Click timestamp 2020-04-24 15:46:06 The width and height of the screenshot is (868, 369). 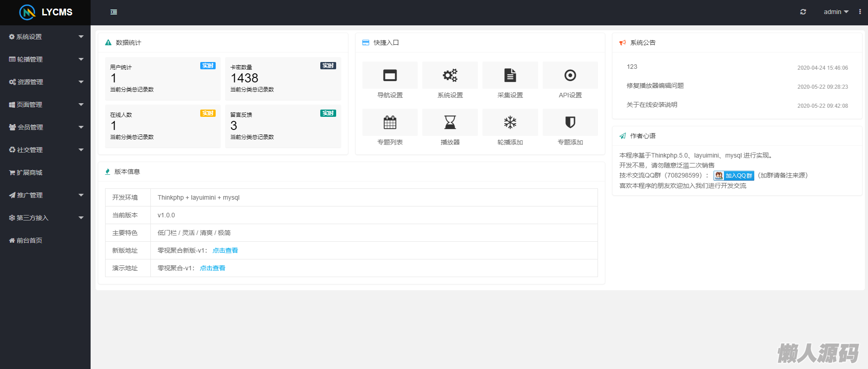pyautogui.click(x=823, y=68)
